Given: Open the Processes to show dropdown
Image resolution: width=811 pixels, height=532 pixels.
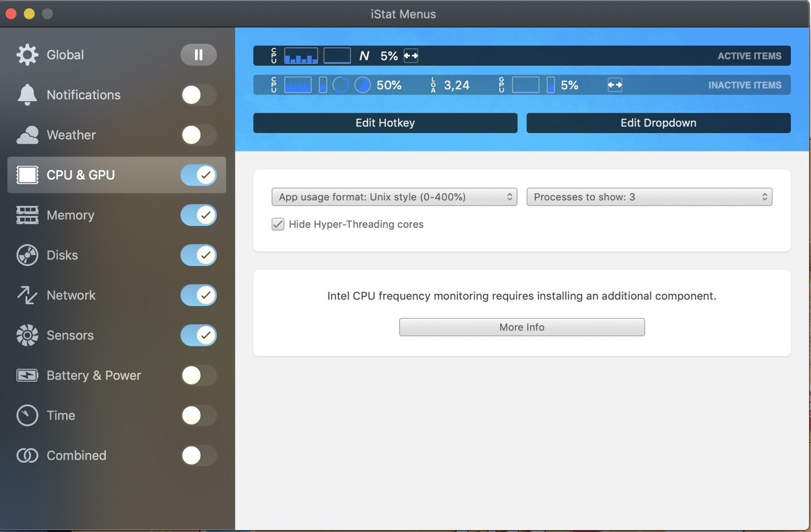Looking at the screenshot, I should point(649,197).
